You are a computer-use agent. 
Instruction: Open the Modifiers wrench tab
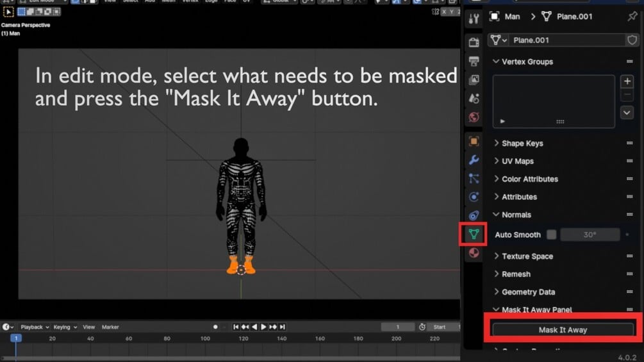click(x=474, y=160)
